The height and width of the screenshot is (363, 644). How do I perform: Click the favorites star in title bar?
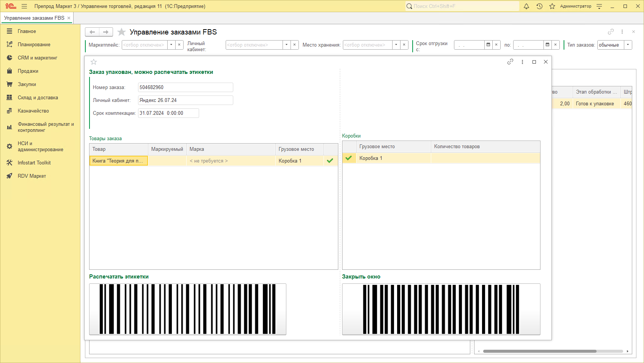(552, 6)
